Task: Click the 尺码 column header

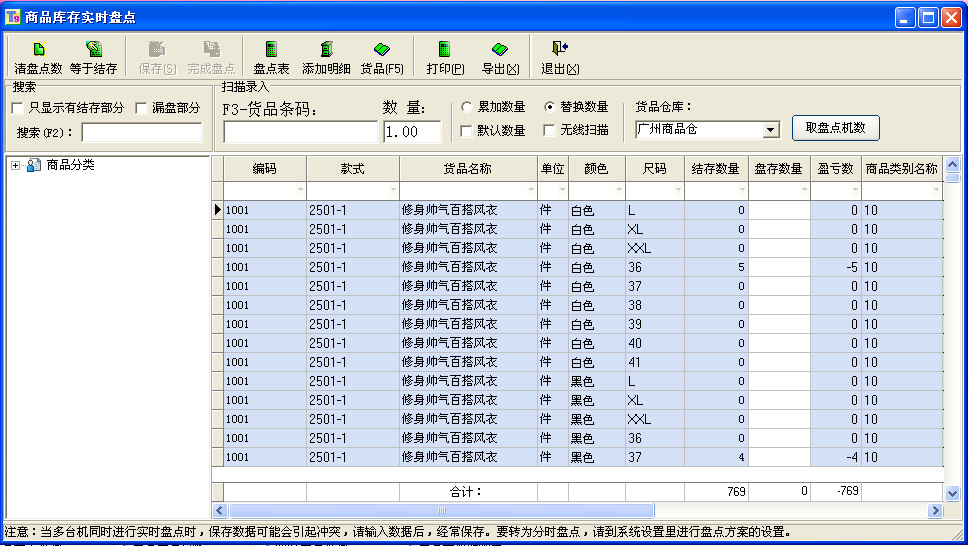Action: pos(654,169)
